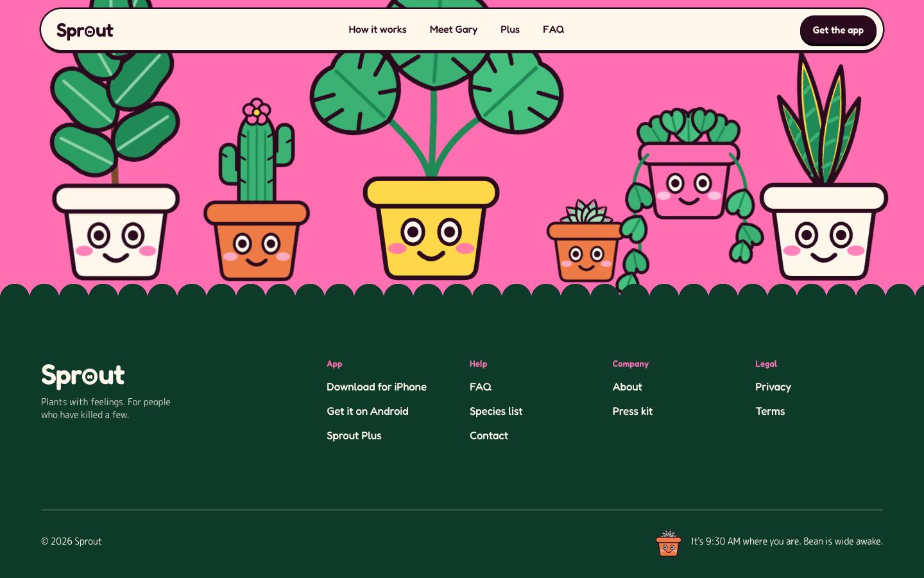This screenshot has height=578, width=924.
Task: Open the About link
Action: pyautogui.click(x=627, y=387)
